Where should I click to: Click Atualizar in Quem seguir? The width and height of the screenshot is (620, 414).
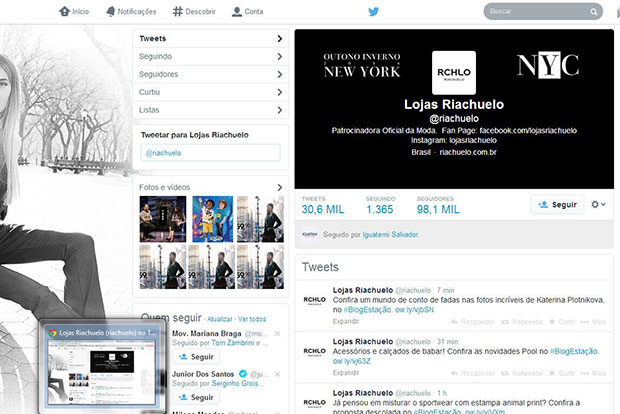point(219,319)
